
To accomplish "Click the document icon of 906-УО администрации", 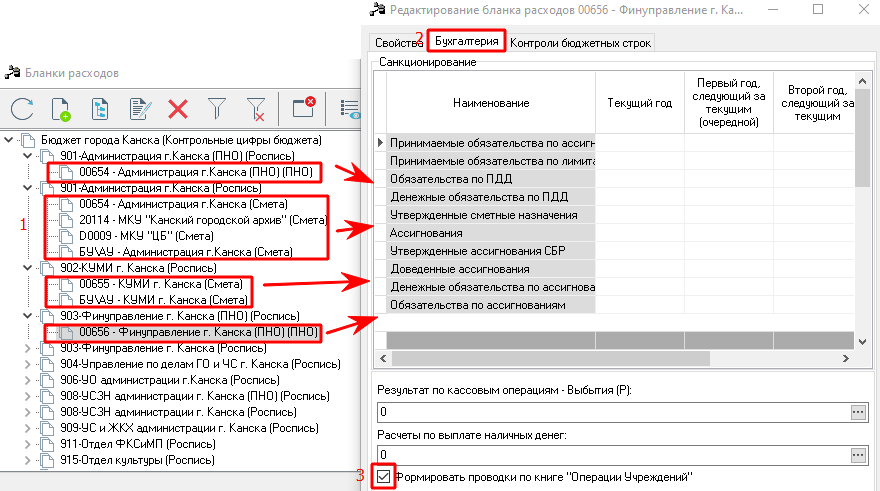I will pyautogui.click(x=48, y=380).
